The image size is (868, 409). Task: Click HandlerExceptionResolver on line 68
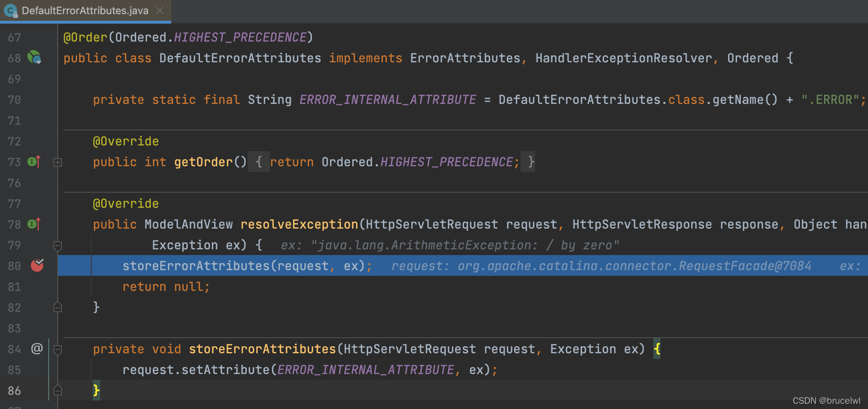pyautogui.click(x=624, y=58)
